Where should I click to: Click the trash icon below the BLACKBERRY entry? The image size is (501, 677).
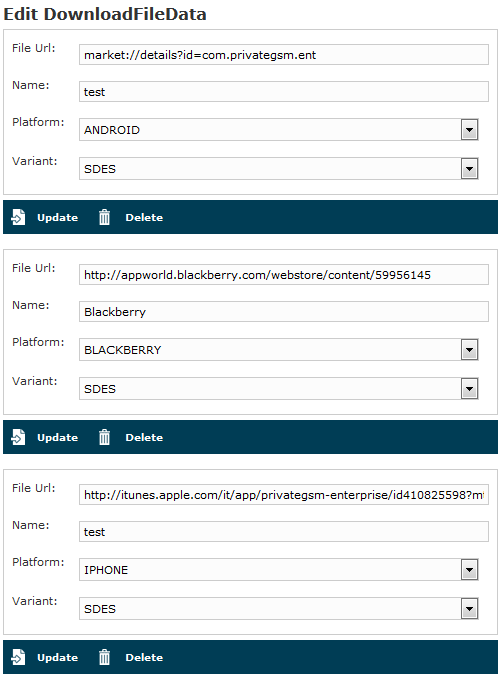click(104, 437)
